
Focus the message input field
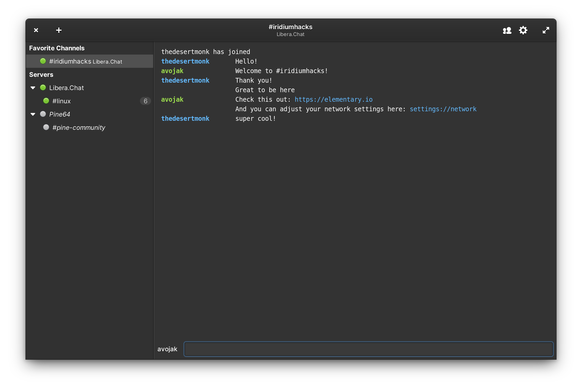pos(368,349)
